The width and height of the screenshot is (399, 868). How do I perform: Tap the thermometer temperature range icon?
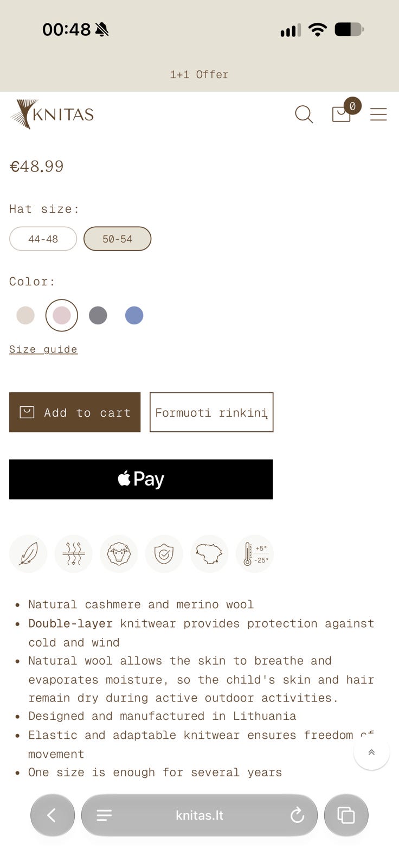pos(255,554)
